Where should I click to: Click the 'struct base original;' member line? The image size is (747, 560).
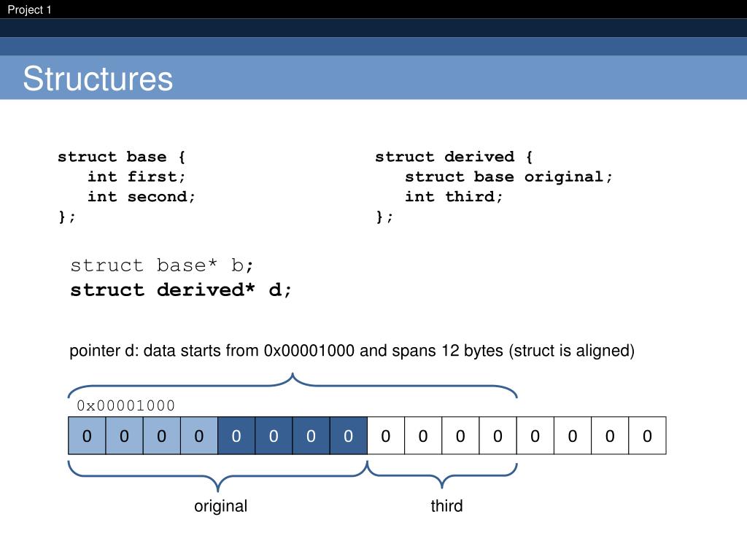[508, 176]
